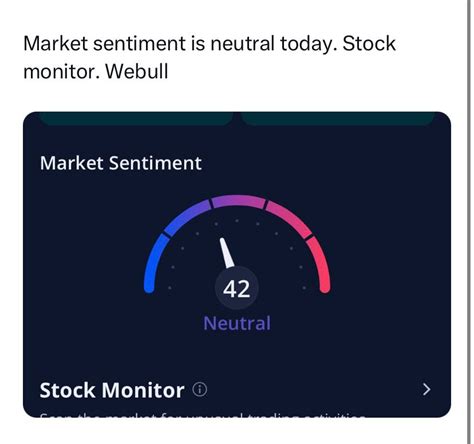The image size is (474, 444).
Task: Click the word Webull in caption
Action: (x=137, y=71)
